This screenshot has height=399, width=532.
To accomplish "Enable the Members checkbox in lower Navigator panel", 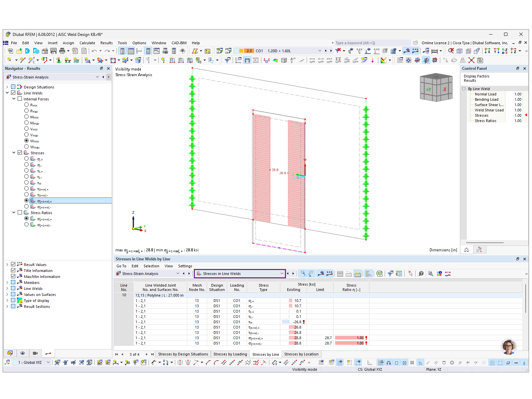I will coord(13,282).
